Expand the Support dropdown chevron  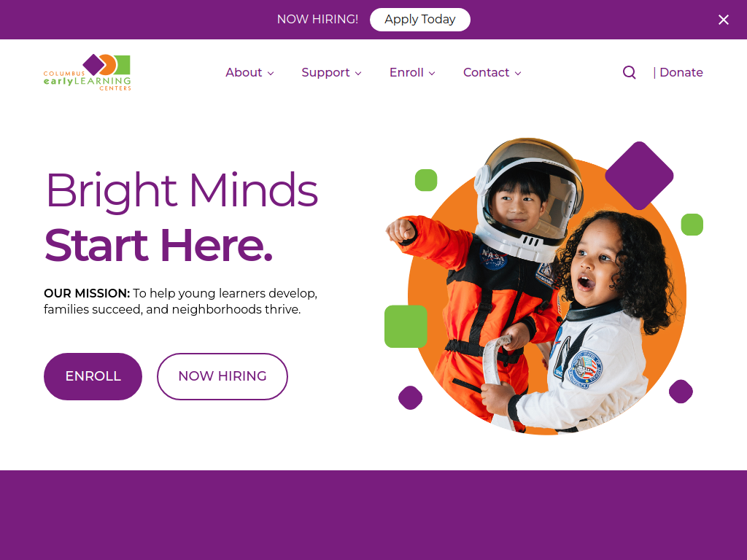[x=358, y=74]
